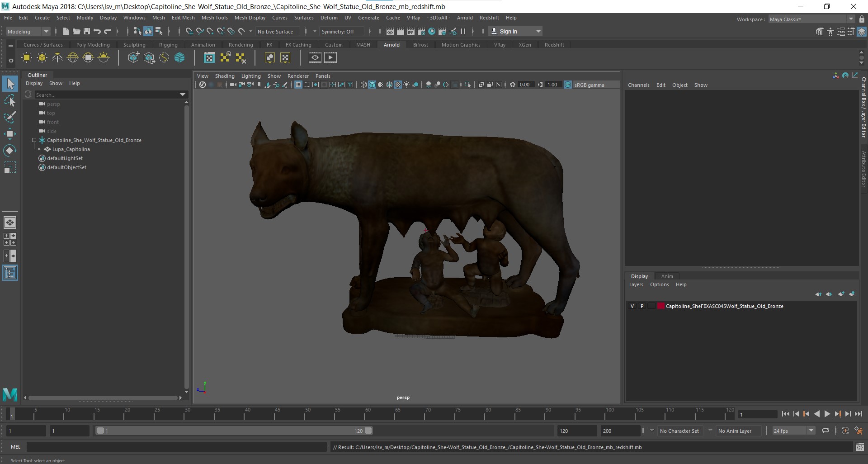Create a new layer icon in Layer Editor

coord(841,294)
